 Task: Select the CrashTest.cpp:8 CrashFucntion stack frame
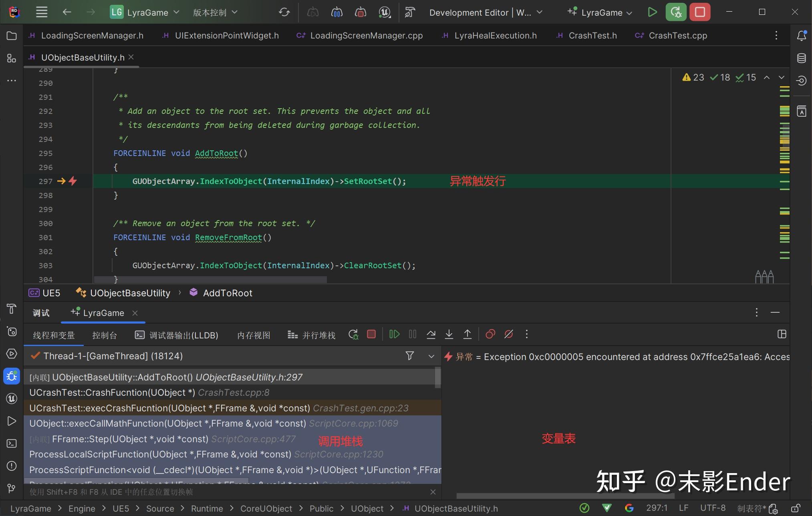pos(149,393)
